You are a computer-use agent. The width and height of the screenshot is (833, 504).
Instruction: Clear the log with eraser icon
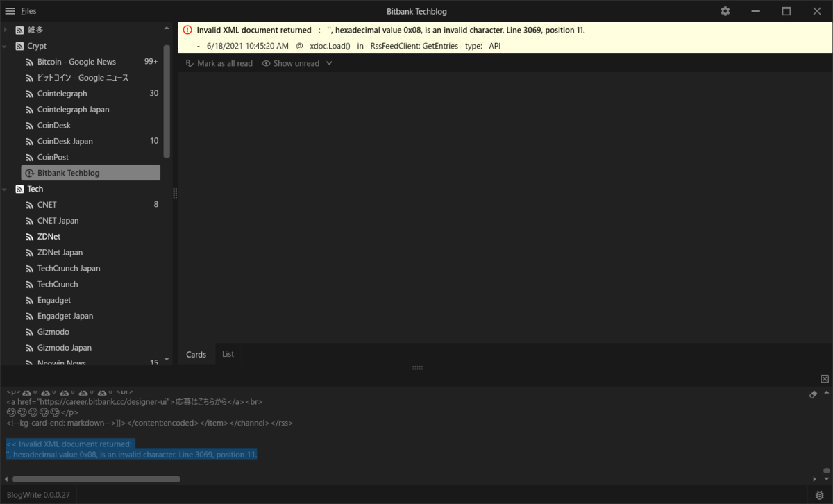[814, 394]
